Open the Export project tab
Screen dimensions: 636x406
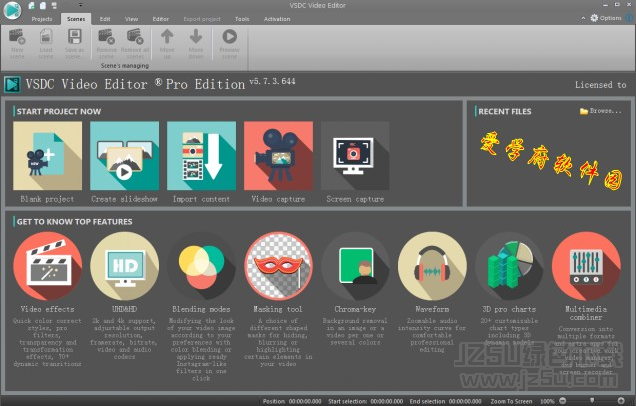(x=202, y=19)
